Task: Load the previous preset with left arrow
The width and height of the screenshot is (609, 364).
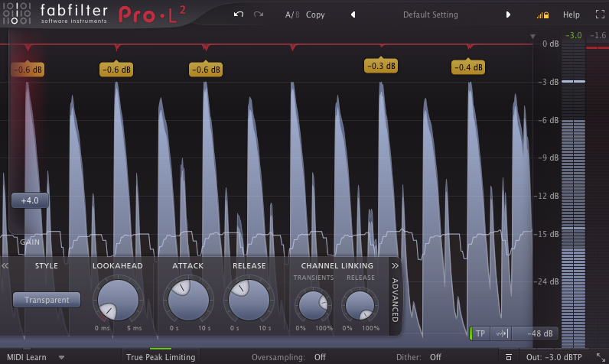Action: pyautogui.click(x=353, y=15)
